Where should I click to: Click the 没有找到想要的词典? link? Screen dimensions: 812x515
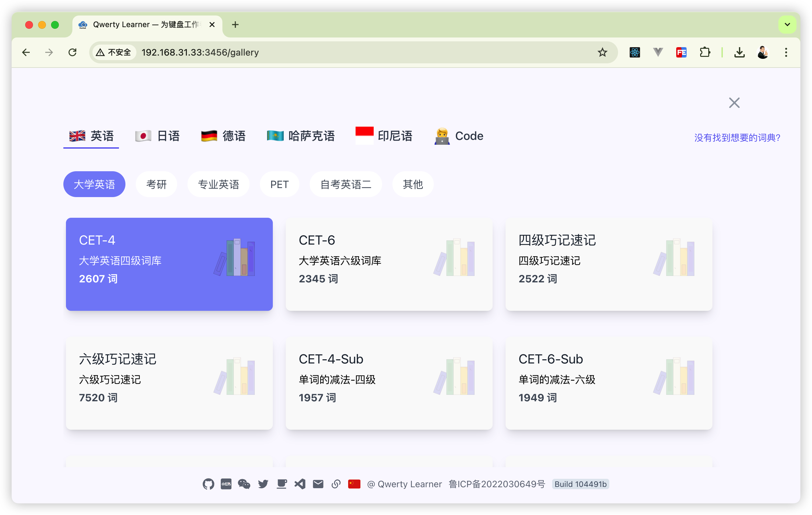[x=737, y=138]
